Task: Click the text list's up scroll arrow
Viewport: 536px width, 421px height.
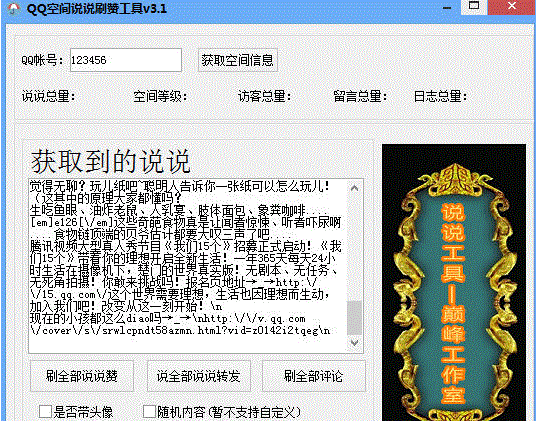Action: point(354,188)
